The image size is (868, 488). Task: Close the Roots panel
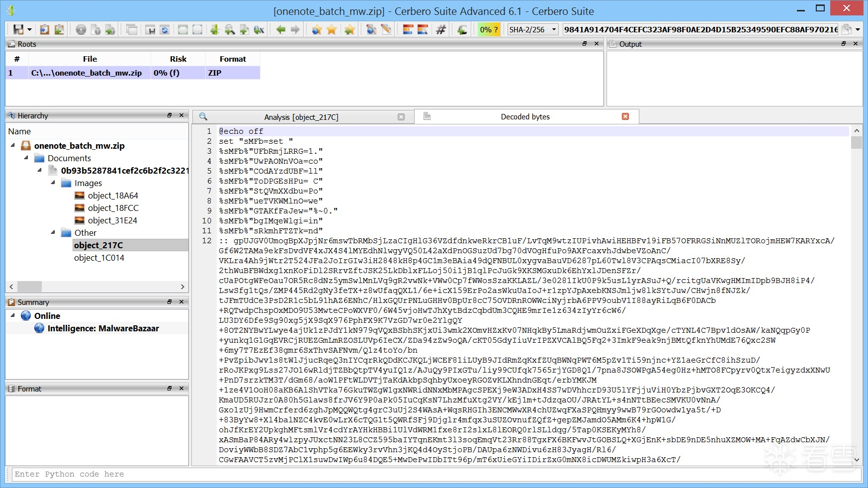coord(597,44)
